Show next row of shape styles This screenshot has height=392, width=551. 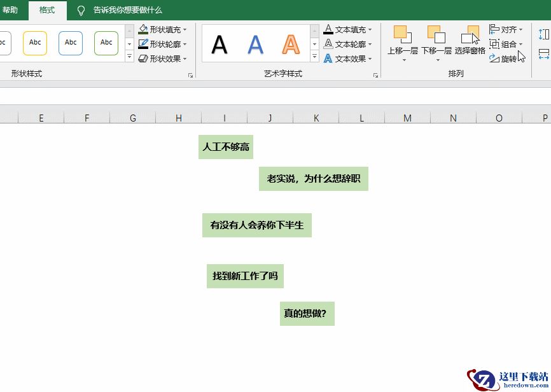pyautogui.click(x=129, y=44)
